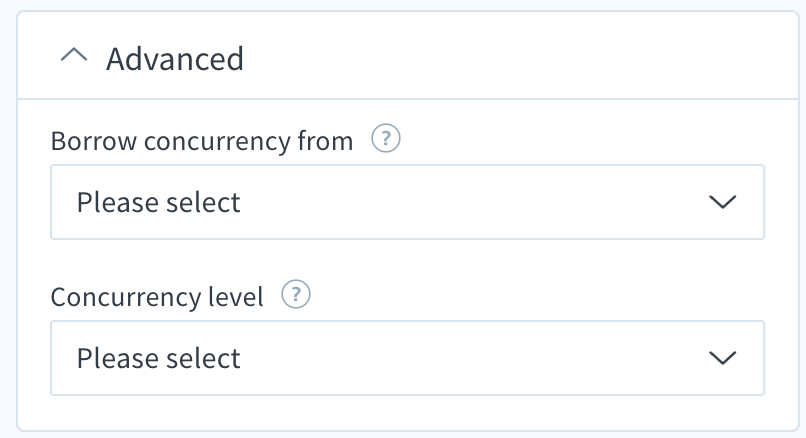Click the question mark beside Concurrency level

(x=296, y=295)
